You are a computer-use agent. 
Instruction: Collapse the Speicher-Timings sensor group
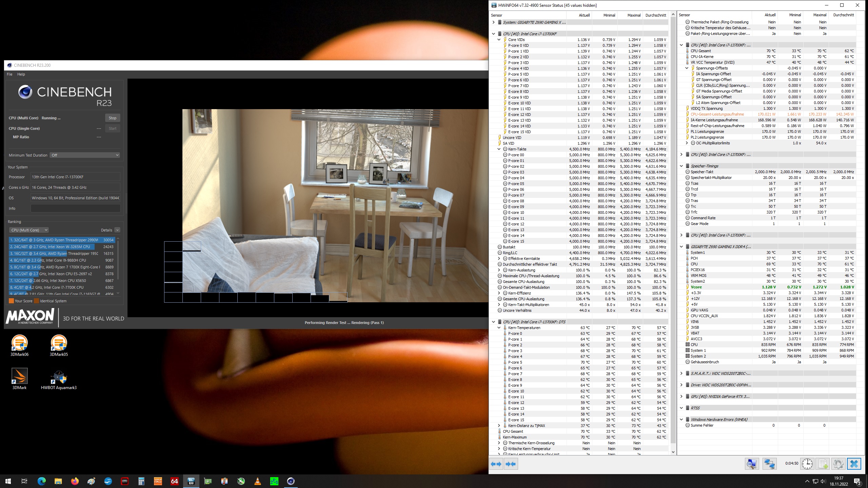click(681, 166)
